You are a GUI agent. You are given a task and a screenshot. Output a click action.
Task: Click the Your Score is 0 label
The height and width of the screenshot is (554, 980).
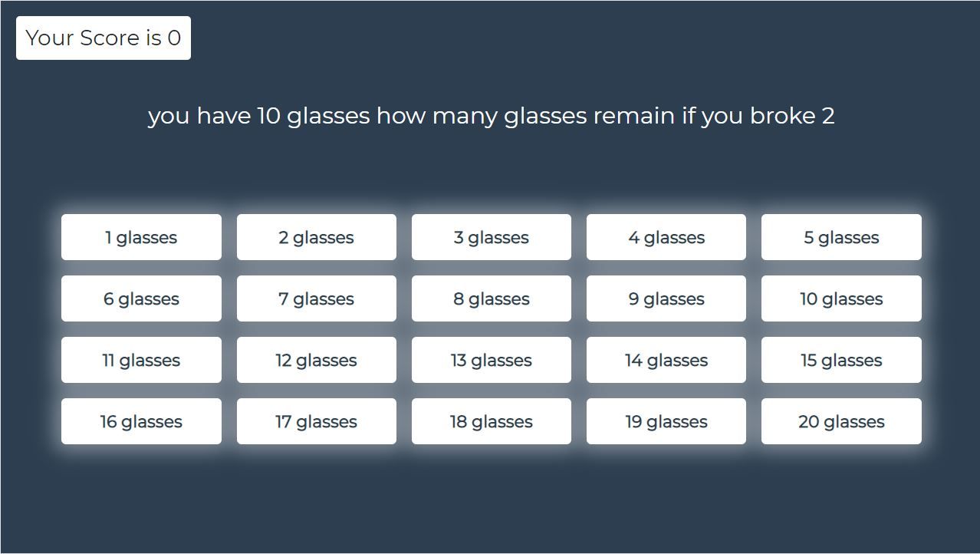pos(104,38)
